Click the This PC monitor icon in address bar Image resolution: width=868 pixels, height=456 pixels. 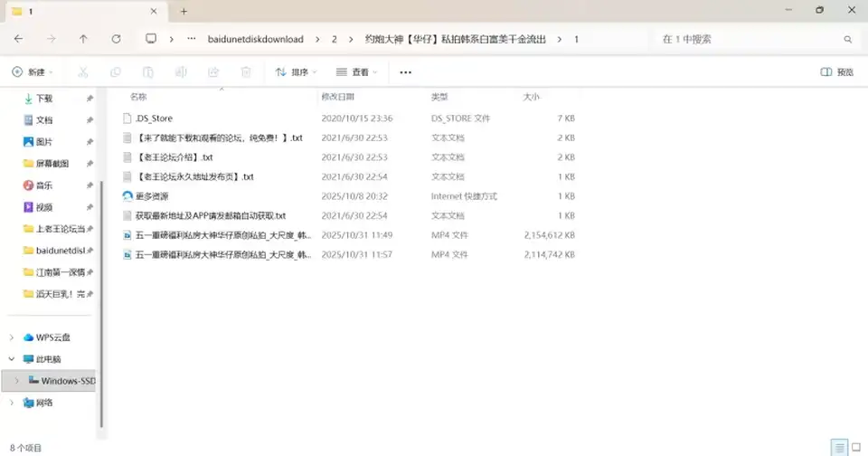(151, 39)
